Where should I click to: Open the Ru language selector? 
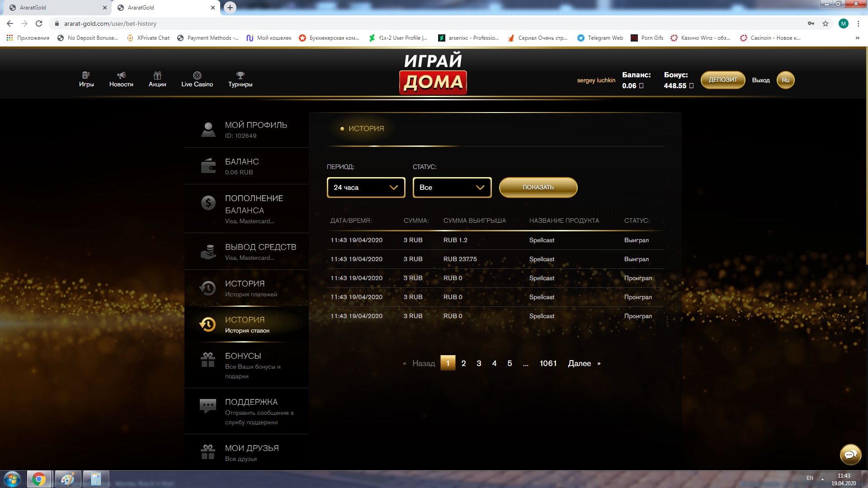click(x=785, y=80)
